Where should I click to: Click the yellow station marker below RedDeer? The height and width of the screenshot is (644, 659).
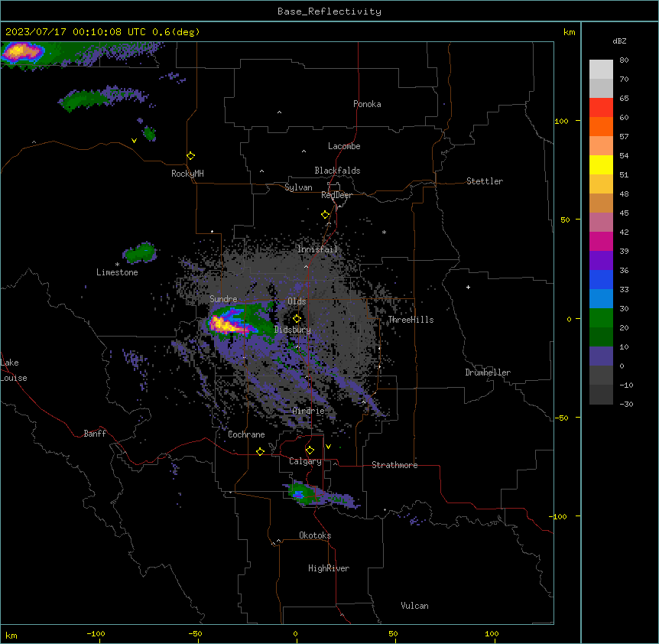click(325, 215)
